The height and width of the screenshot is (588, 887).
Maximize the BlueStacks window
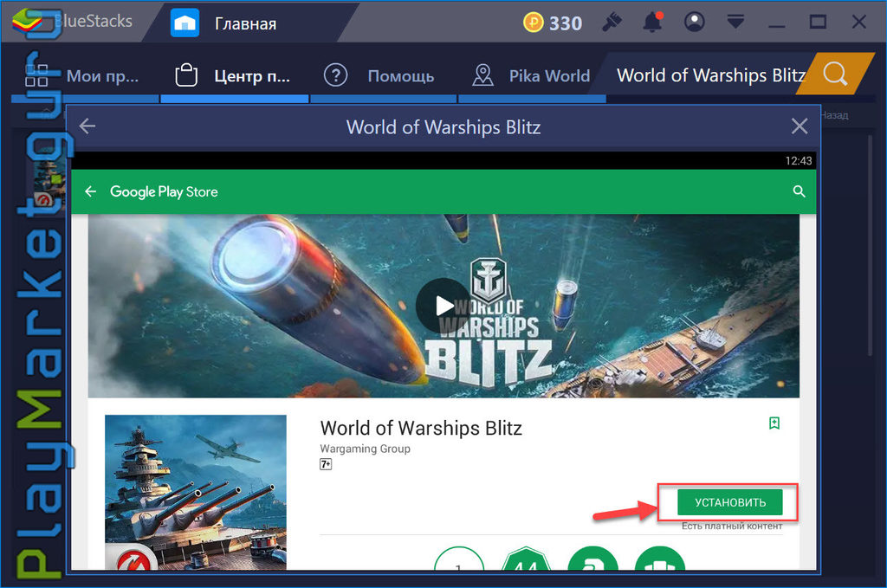tap(818, 22)
